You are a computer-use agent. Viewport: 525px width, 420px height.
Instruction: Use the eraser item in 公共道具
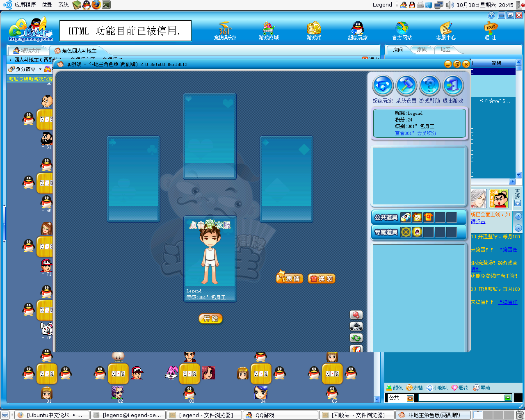tap(405, 217)
